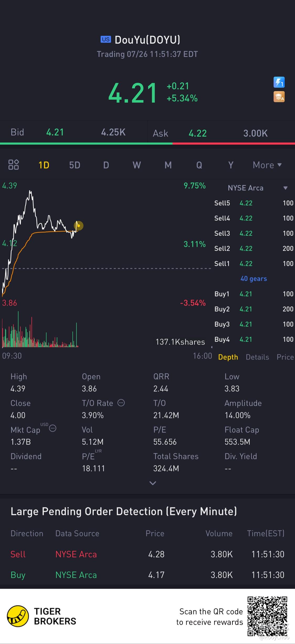Viewport: 295px width, 644px height.
Task: Tap the yellow current-price dot on chart
Action: coord(78,225)
